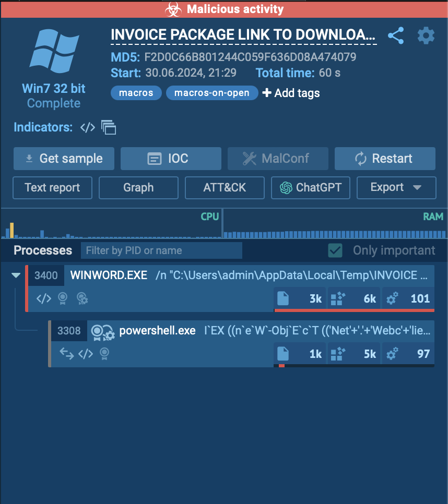Viewport: 448px width, 504px height.
Task: Open the Text report
Action: tap(52, 187)
